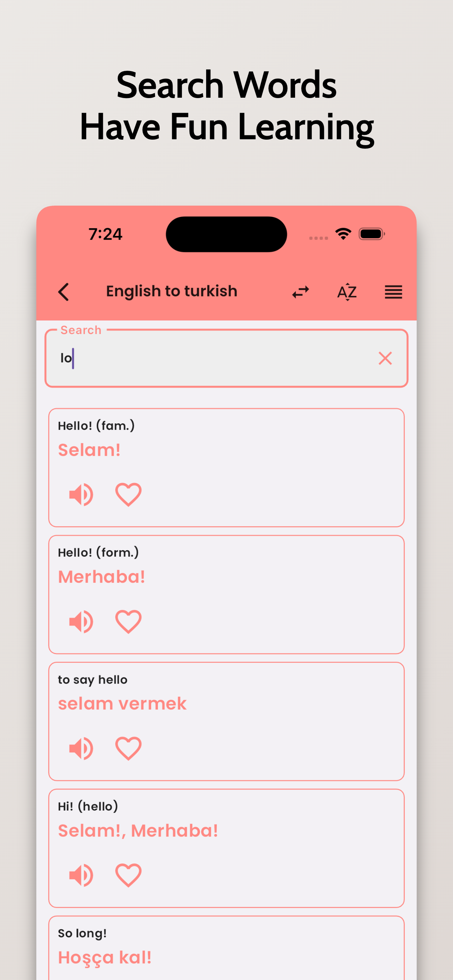The width and height of the screenshot is (453, 980).
Task: Tap the 'Hello! (fam.)' label
Action: point(96,426)
